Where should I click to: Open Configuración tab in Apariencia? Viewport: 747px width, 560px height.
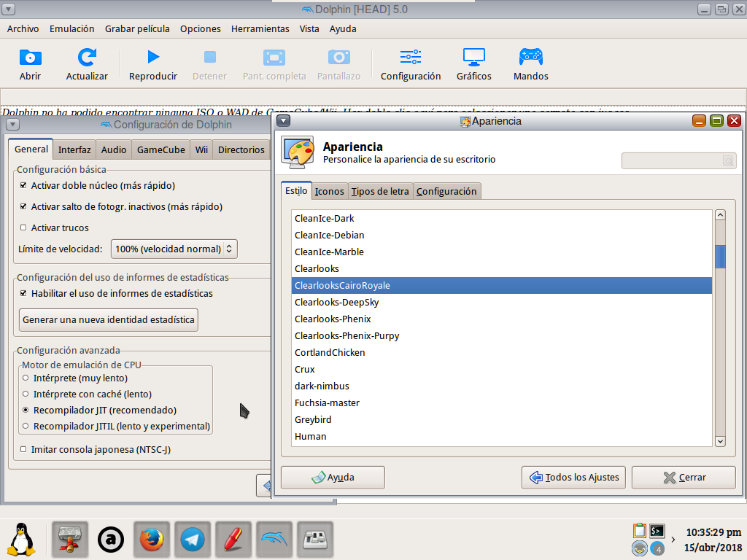(x=446, y=192)
